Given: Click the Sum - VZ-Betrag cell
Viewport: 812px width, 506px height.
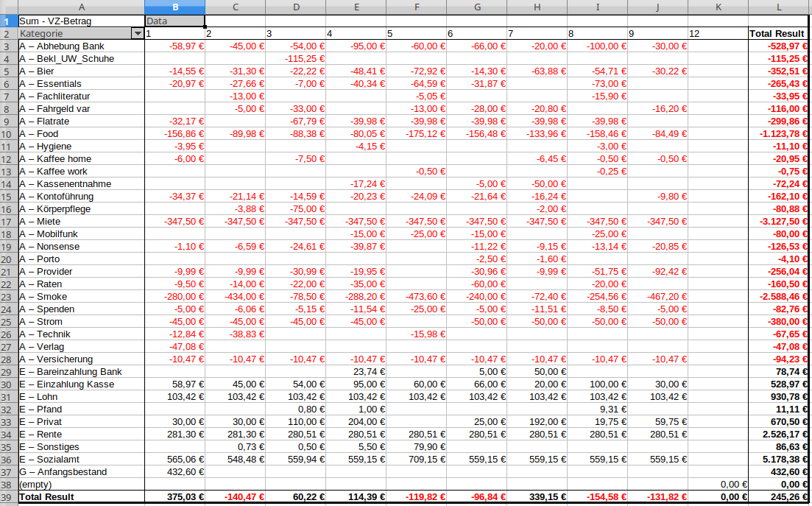Looking at the screenshot, I should pos(81,21).
